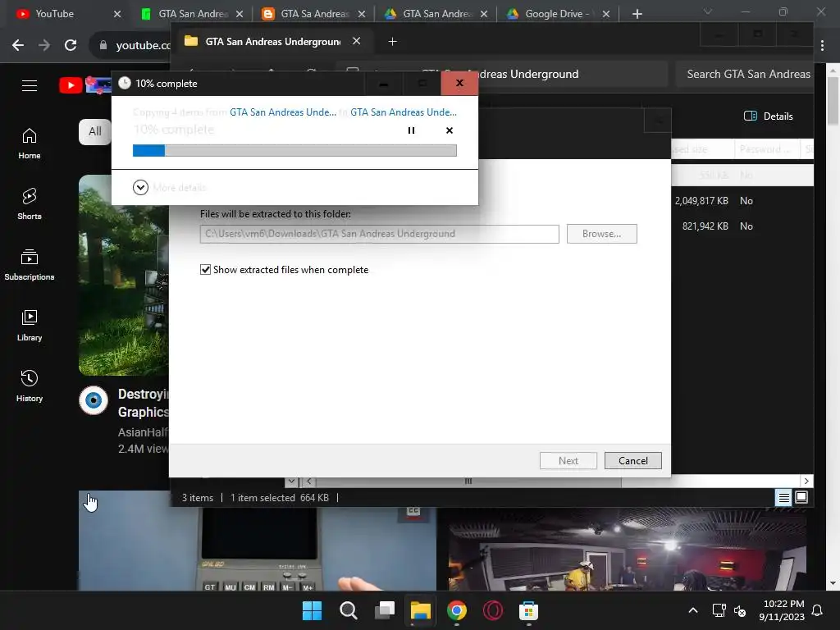Screen dimensions: 840x630
Task: Switch to the Blogger GTA Sa Andreas tab
Action: (315, 14)
